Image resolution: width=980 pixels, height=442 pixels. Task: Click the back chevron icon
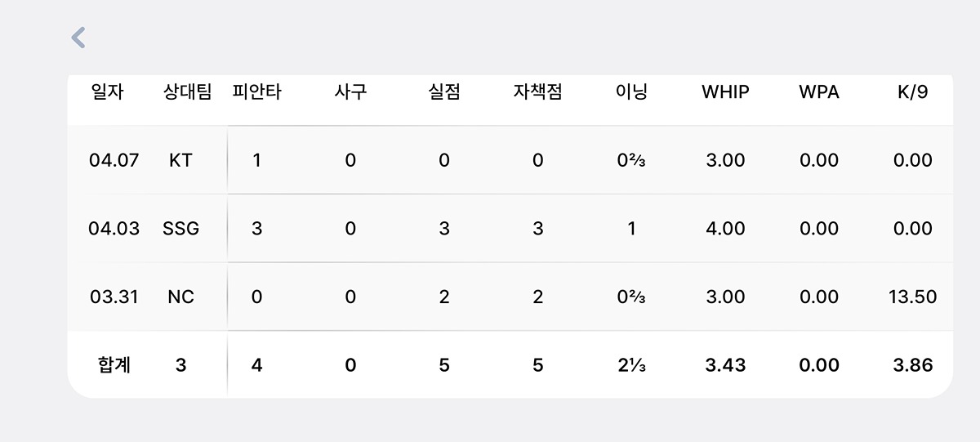[x=78, y=38]
